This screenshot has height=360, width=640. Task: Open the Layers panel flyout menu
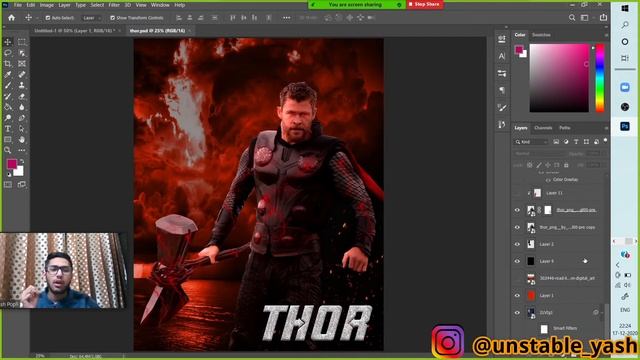[x=606, y=128]
